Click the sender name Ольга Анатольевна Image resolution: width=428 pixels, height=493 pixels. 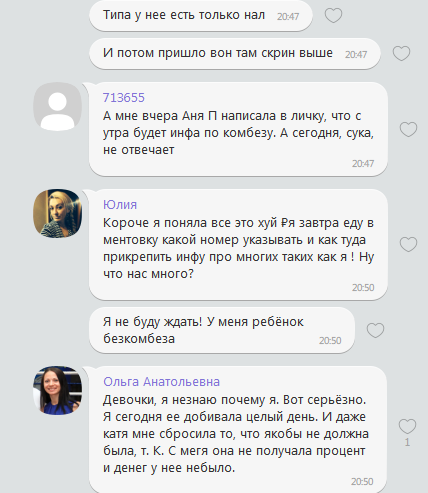(x=161, y=381)
